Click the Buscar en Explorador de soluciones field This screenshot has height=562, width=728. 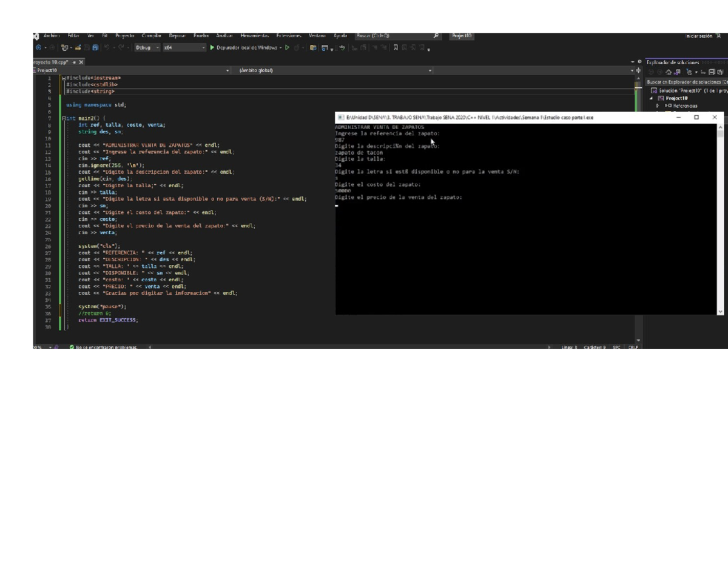point(686,81)
